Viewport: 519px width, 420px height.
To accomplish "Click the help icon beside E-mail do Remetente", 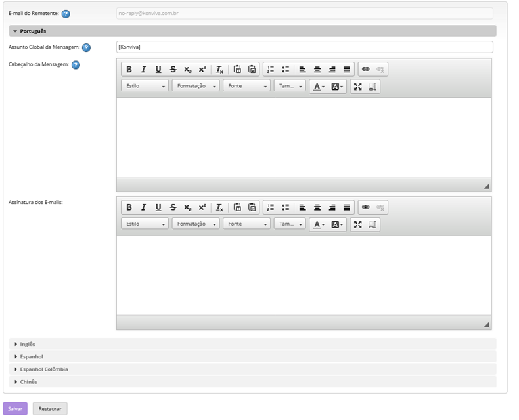I will [66, 14].
